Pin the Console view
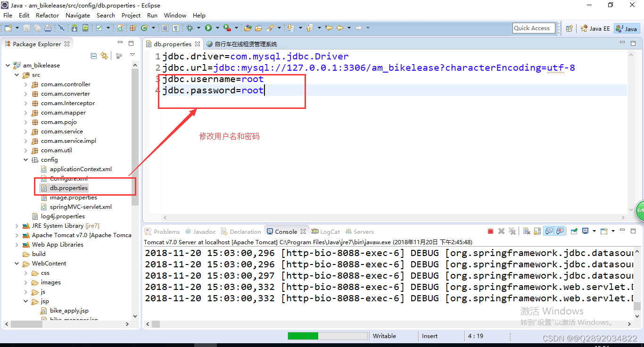The width and height of the screenshot is (644, 347). point(574,231)
